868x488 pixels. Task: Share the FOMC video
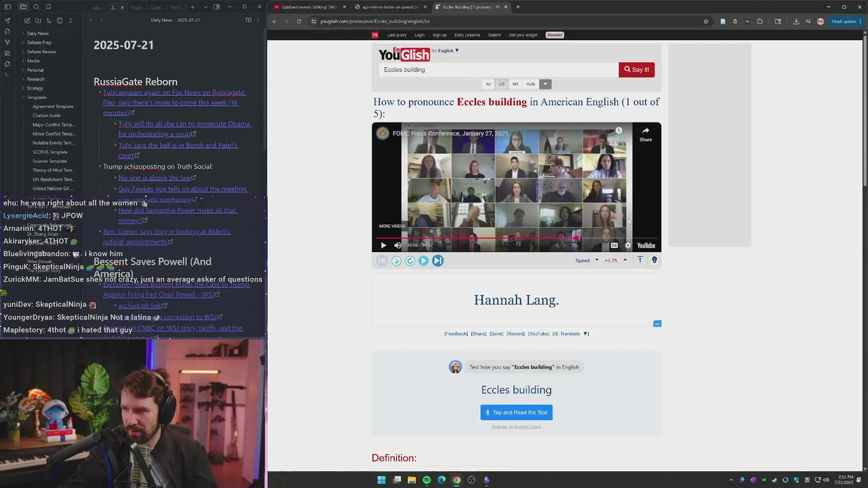[646, 134]
